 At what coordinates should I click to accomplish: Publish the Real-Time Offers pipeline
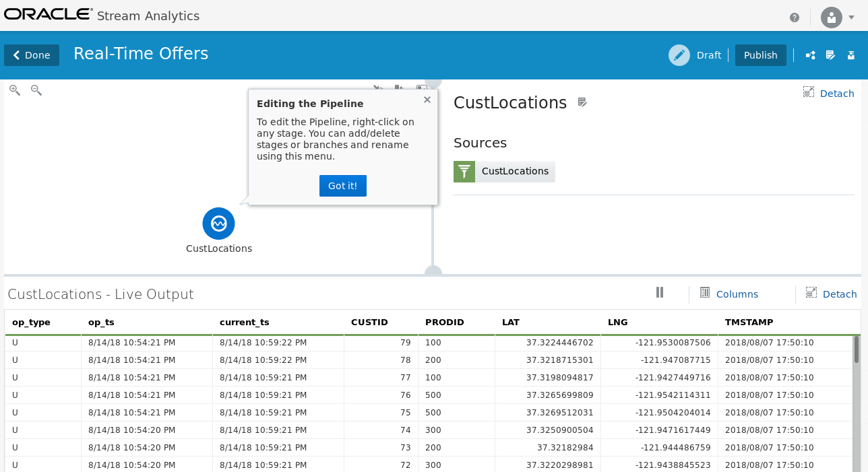[x=760, y=55]
